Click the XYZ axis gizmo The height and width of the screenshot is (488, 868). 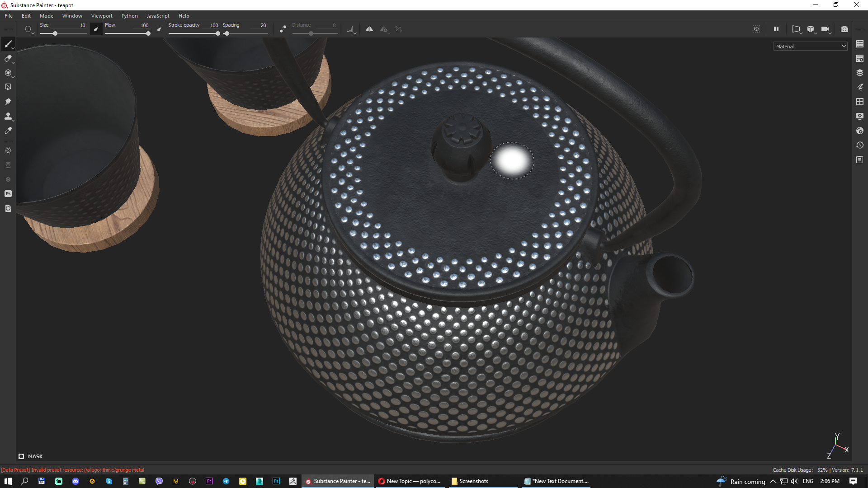(838, 446)
